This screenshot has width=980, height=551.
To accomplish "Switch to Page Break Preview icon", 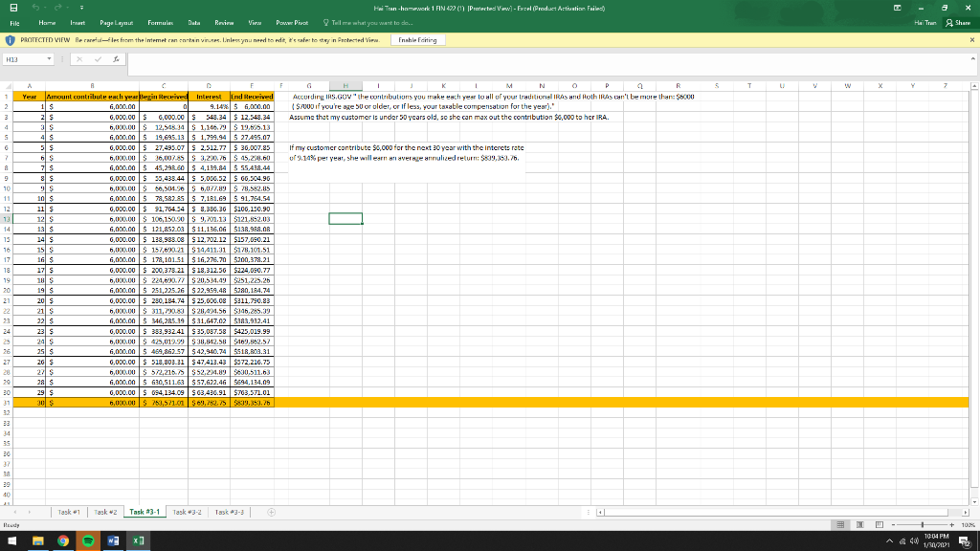I will pyautogui.click(x=880, y=525).
